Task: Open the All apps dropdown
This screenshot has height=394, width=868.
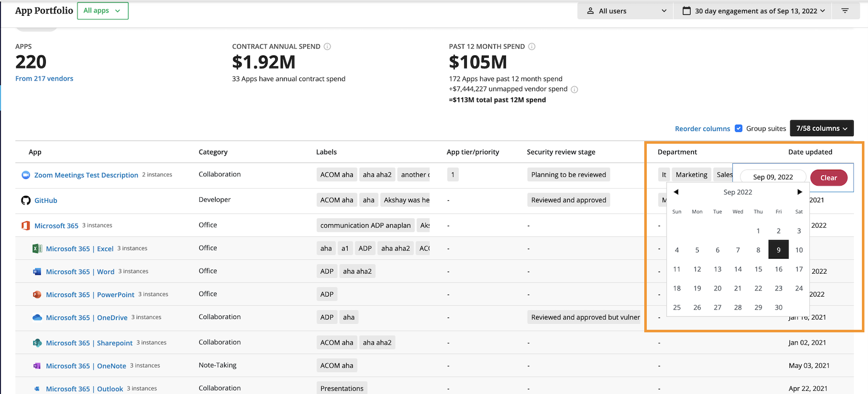Action: [x=102, y=11]
